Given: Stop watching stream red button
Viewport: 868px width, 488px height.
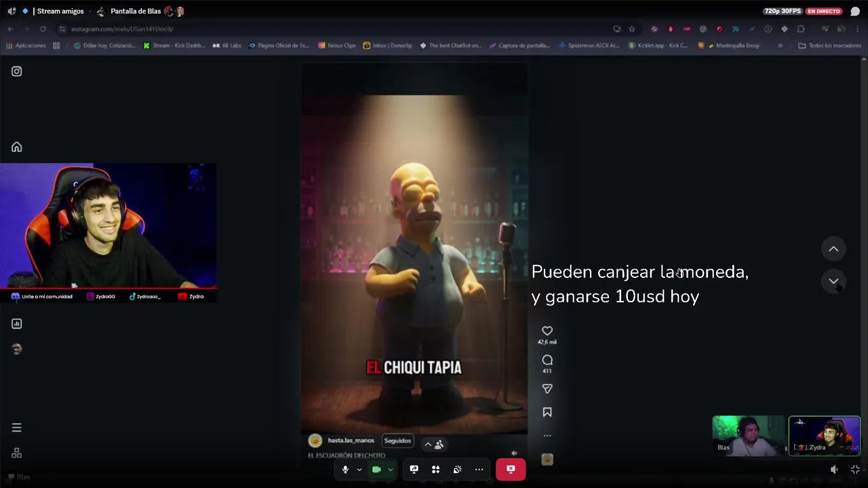Looking at the screenshot, I should [511, 469].
